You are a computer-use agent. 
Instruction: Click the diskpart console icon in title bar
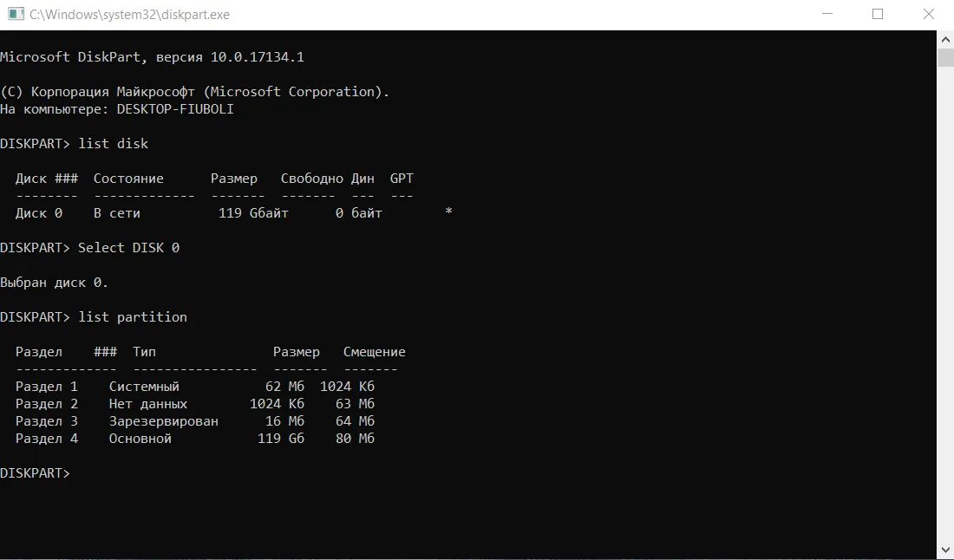[16, 14]
